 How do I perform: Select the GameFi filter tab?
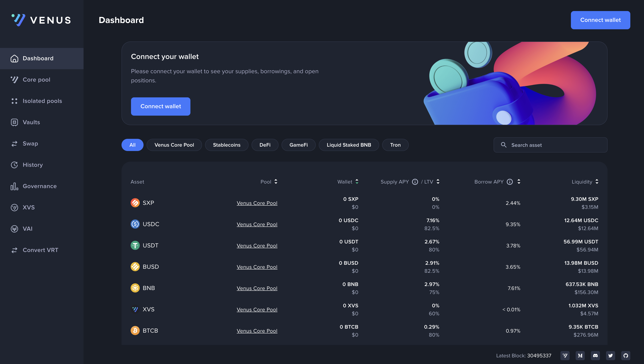coord(298,145)
